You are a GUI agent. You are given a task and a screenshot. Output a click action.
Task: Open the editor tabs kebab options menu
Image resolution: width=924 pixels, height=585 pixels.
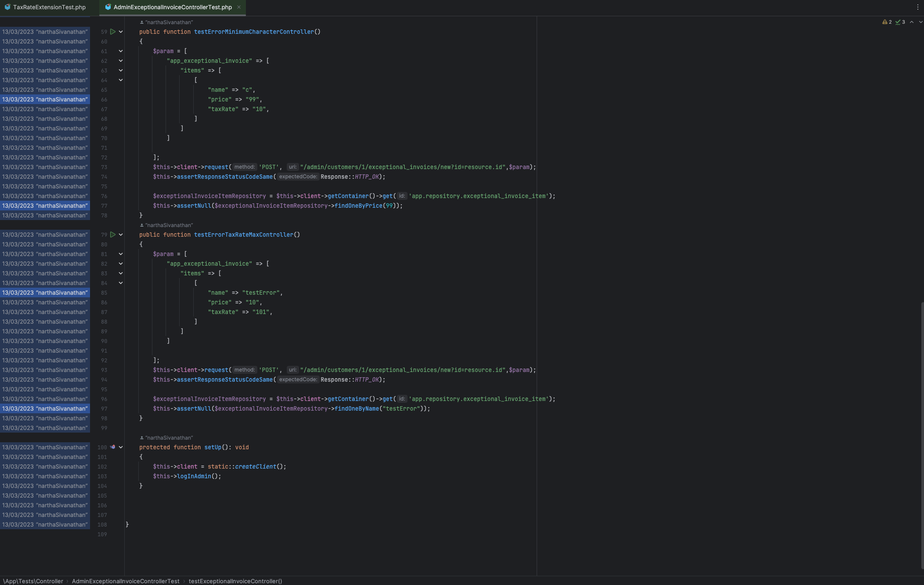click(x=917, y=7)
